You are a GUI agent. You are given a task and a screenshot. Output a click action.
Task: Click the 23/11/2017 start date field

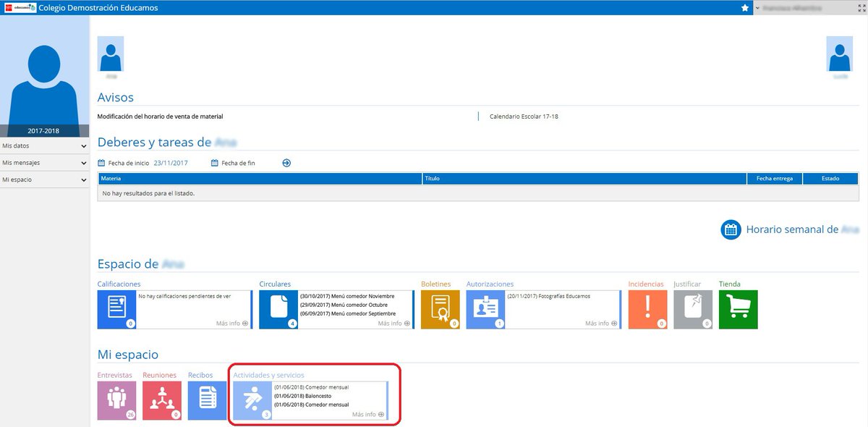pos(171,163)
